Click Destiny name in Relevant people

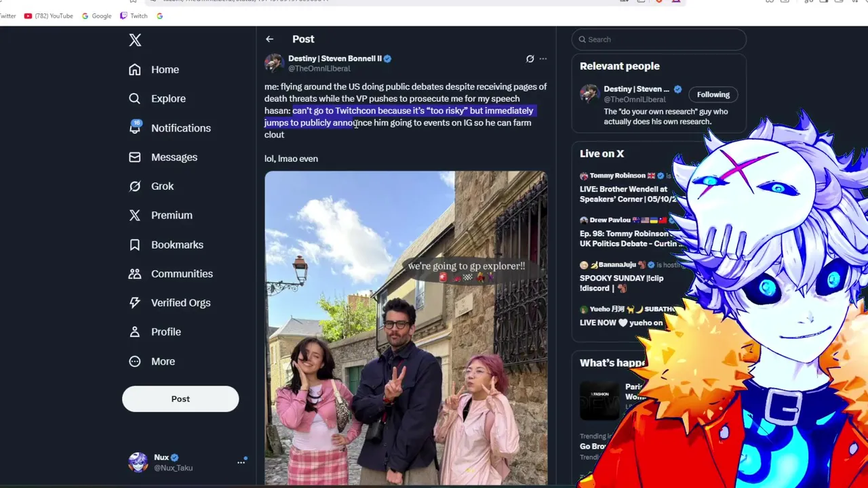tap(637, 89)
